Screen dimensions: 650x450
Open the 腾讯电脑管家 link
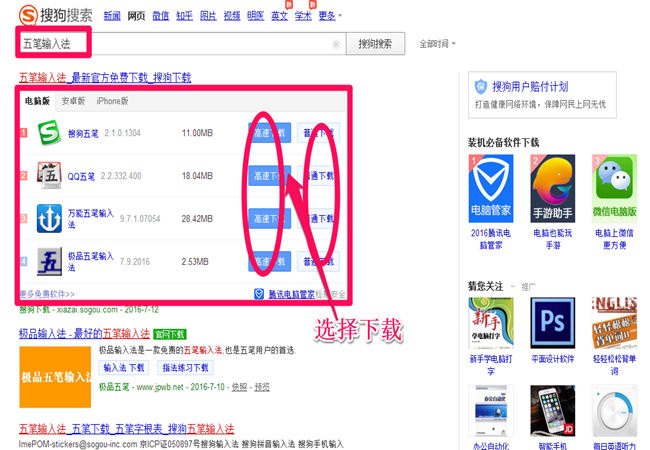(x=291, y=294)
